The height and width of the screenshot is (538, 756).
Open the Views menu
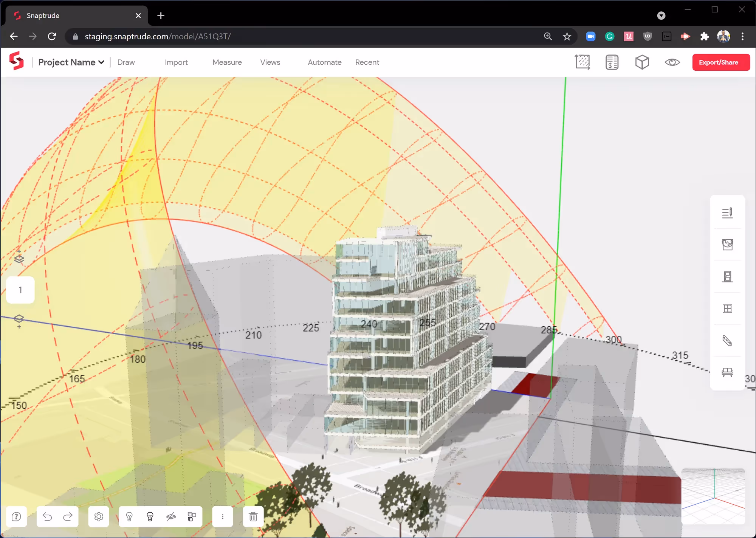(x=270, y=62)
